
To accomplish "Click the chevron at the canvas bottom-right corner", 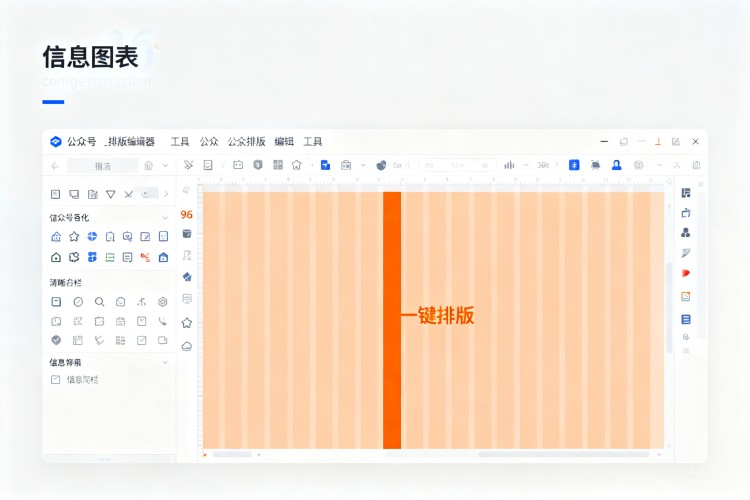I will click(659, 455).
